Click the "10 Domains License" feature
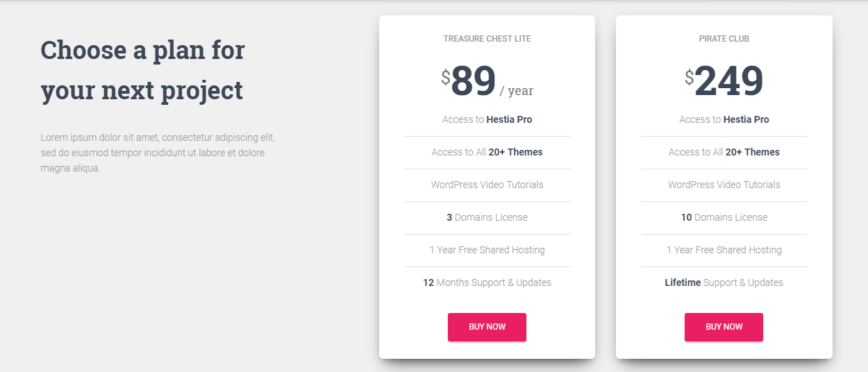 tap(724, 217)
